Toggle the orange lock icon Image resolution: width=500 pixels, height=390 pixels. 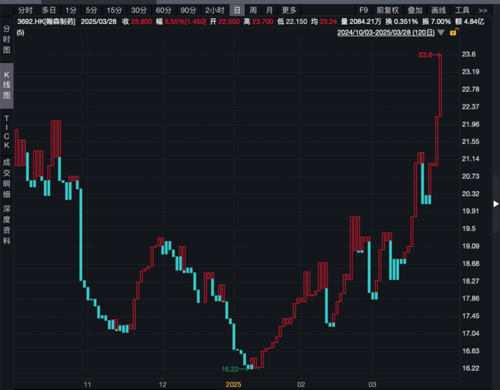[x=454, y=32]
